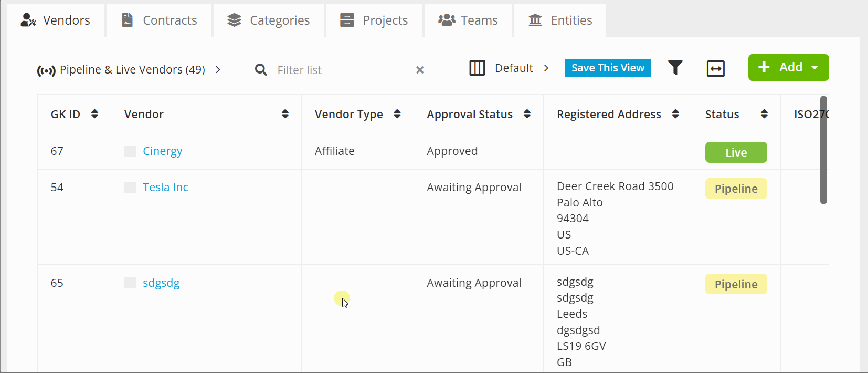The width and height of the screenshot is (868, 373).
Task: Click the fit column width icon
Action: [715, 68]
